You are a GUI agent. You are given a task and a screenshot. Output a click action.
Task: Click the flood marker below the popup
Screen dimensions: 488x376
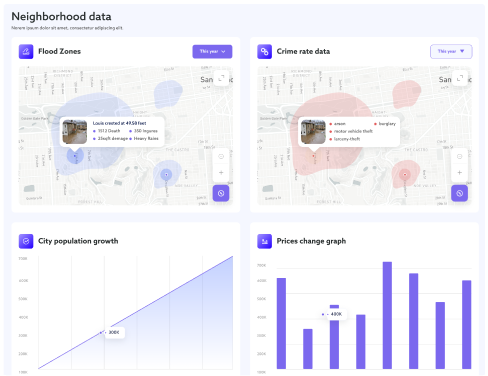click(75, 156)
